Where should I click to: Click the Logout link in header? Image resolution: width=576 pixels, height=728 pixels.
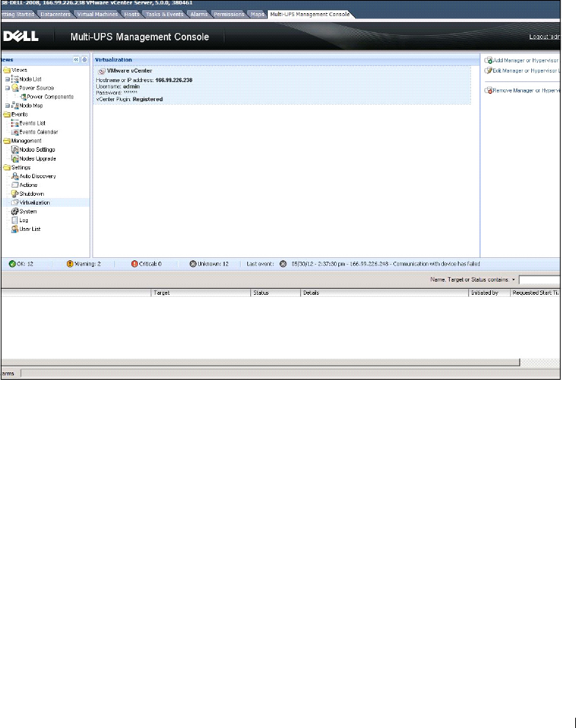pos(544,37)
